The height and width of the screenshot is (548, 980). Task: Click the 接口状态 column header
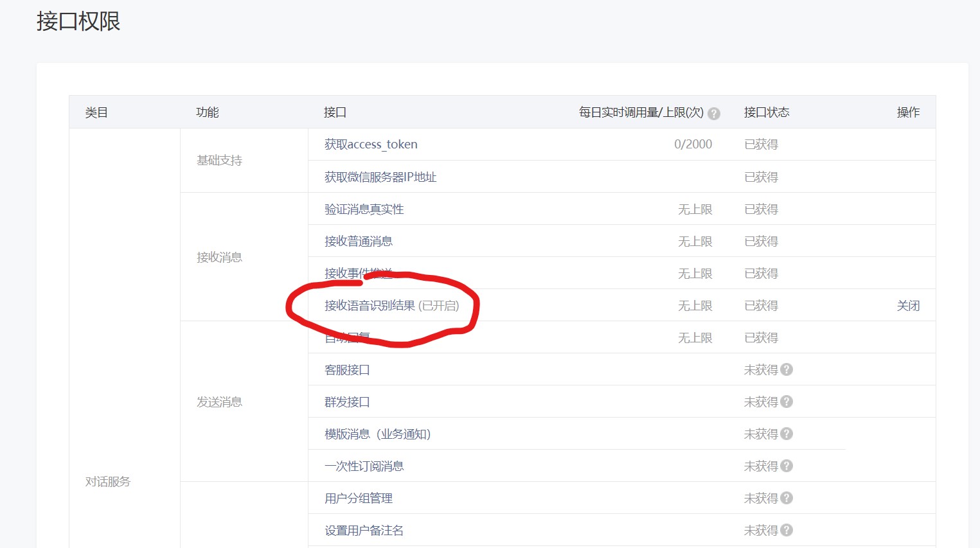[767, 112]
